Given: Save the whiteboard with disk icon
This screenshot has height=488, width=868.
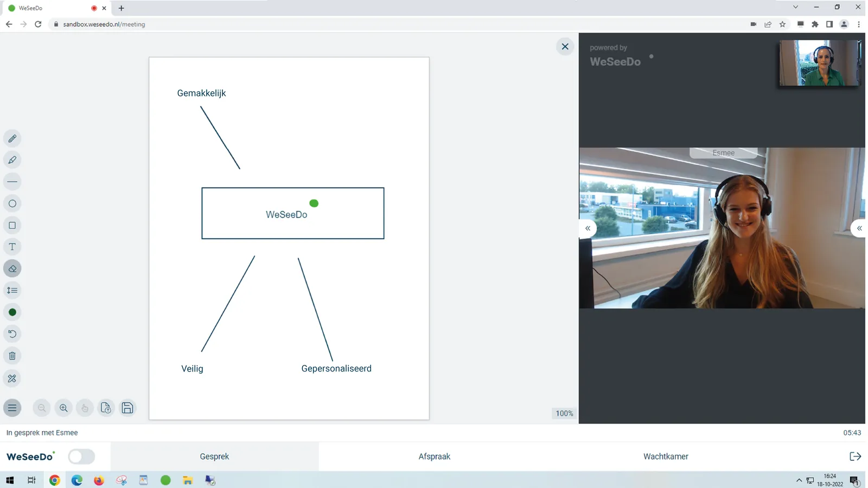Looking at the screenshot, I should pyautogui.click(x=127, y=408).
